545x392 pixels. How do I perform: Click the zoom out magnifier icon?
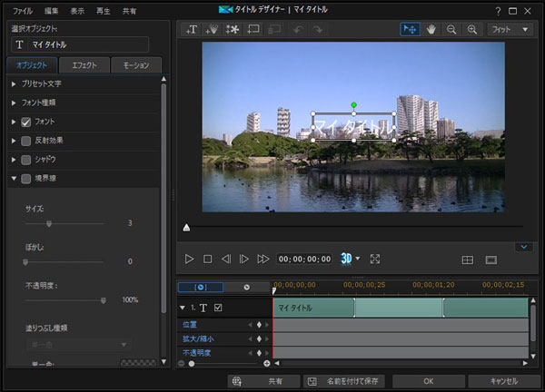[451, 30]
